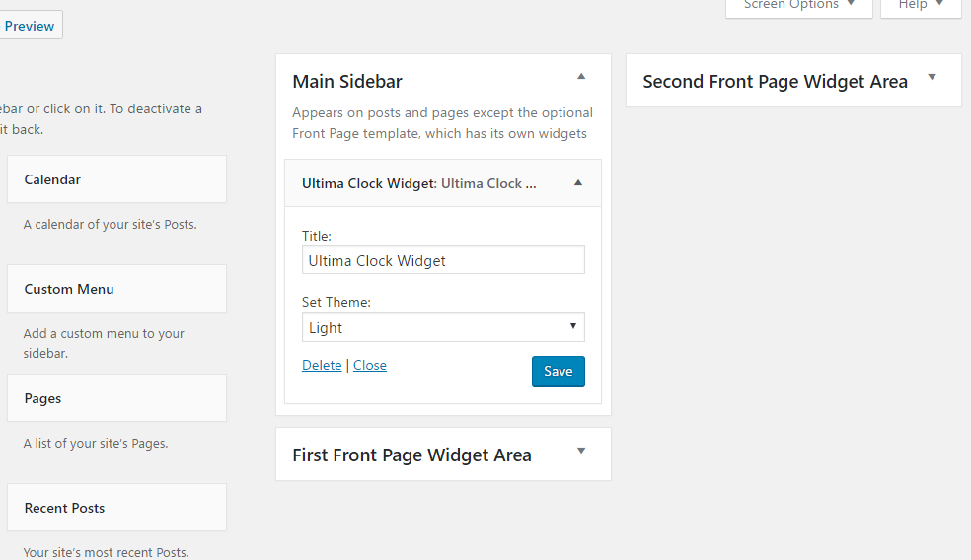Open the Set Theme dropdown

coord(443,327)
